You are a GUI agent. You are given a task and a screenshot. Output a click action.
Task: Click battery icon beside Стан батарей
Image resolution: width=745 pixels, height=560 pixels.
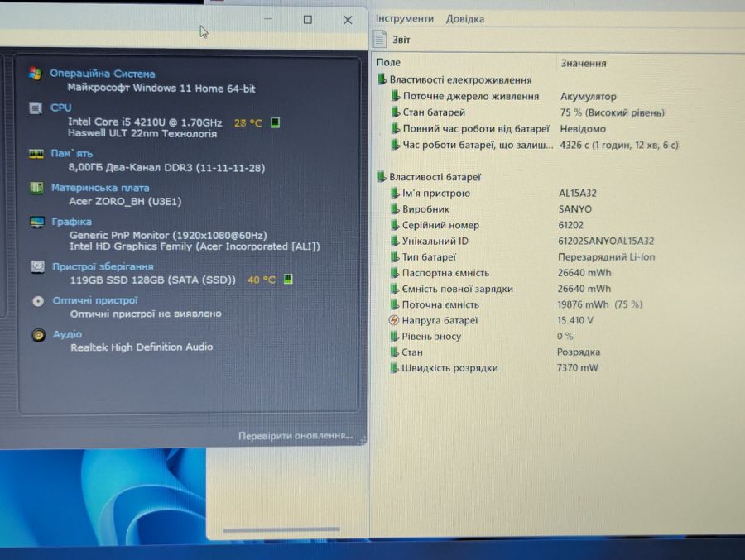coord(394,112)
